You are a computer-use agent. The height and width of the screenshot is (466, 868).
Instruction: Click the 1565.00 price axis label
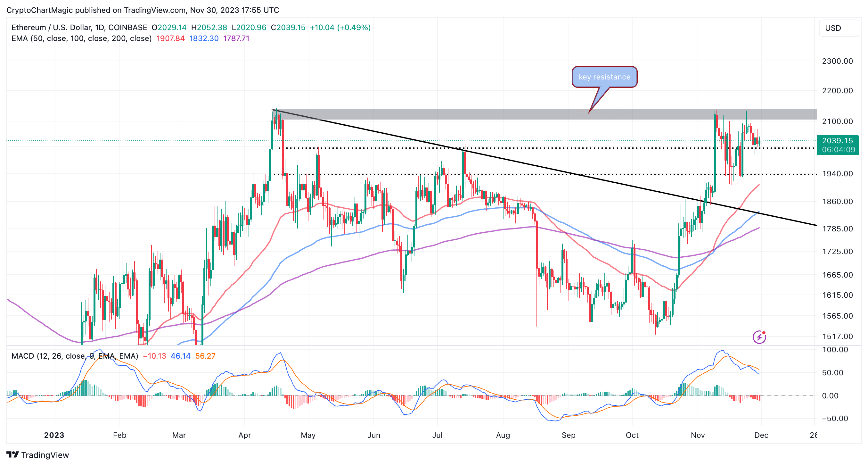837,316
